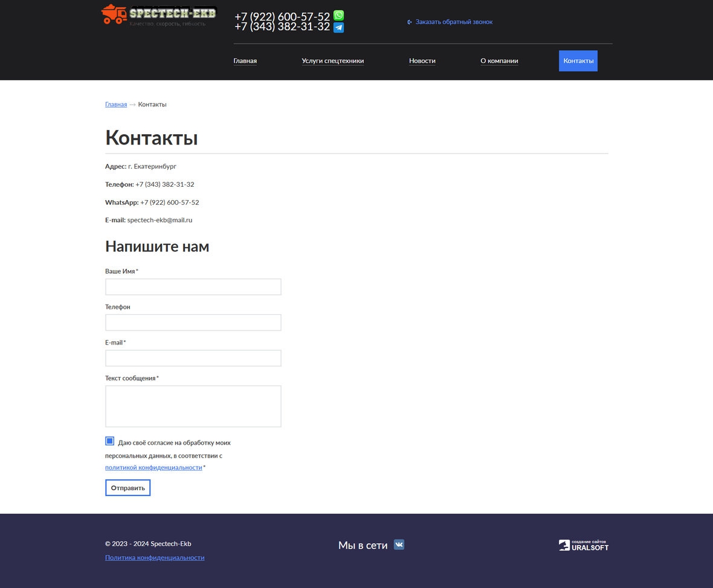Click into the Телефон input field
This screenshot has height=588, width=713.
[193, 323]
